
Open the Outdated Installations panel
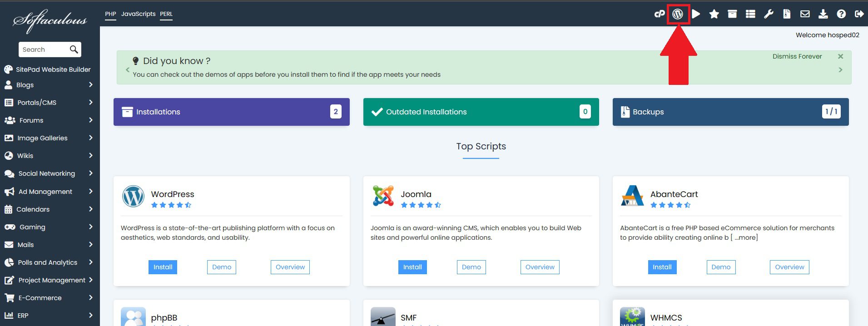pos(481,112)
